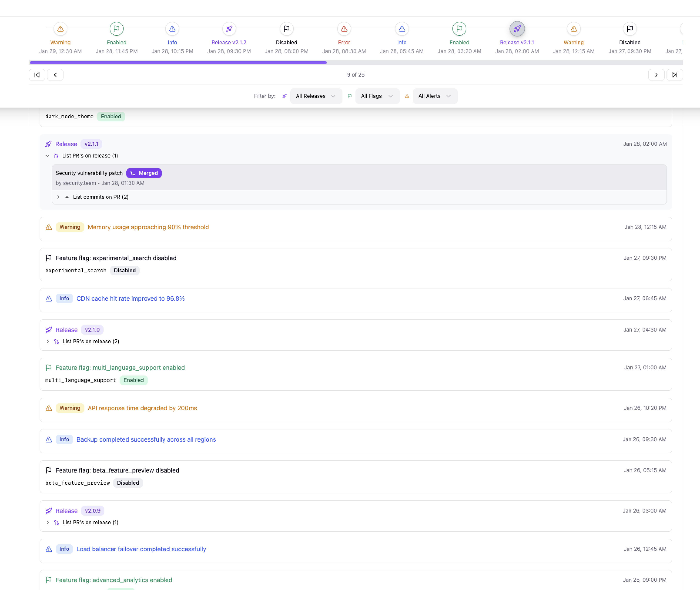
Task: Click the Warning badge on API response alert
Action: pyautogui.click(x=70, y=408)
